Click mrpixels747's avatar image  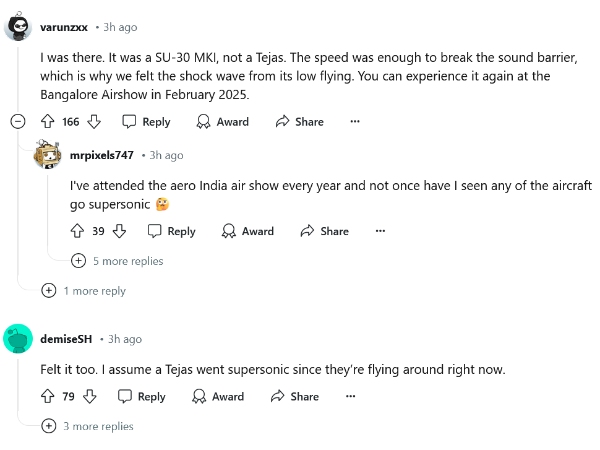click(48, 155)
